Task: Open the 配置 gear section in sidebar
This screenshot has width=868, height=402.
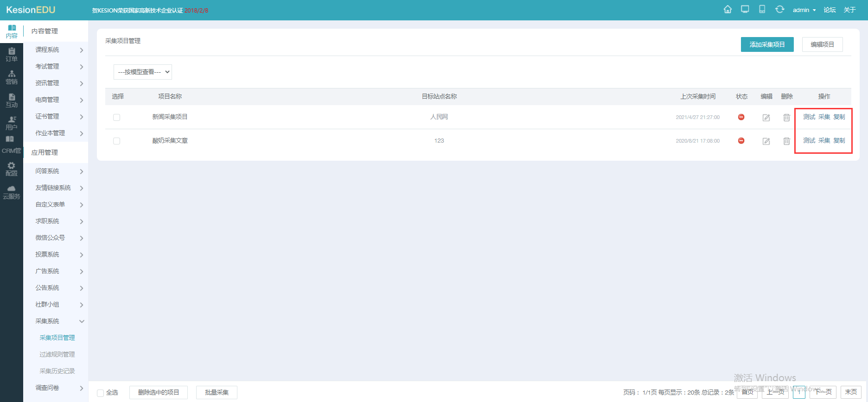Action: [12, 169]
